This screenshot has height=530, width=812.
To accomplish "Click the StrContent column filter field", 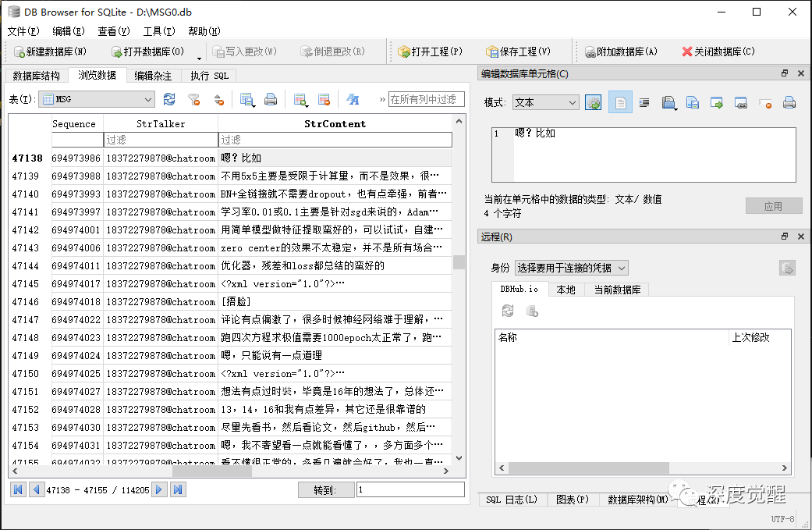I will [335, 140].
